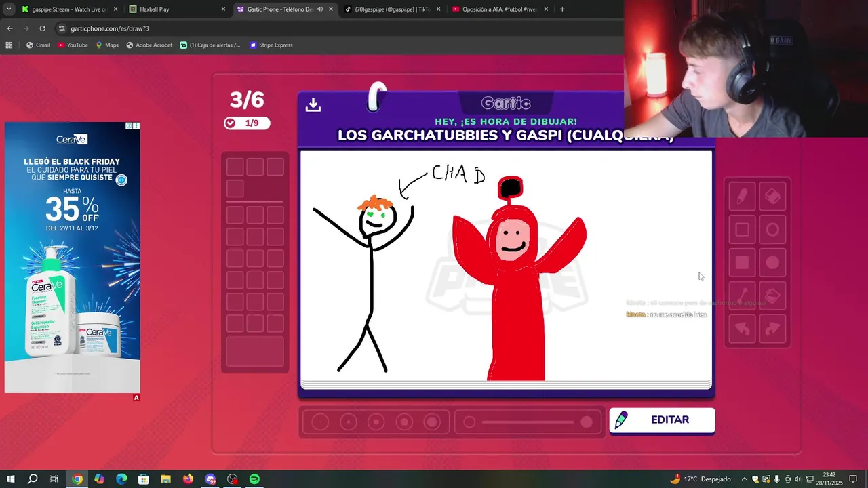Choose the empty rectangle shape tool
868x488 pixels.
[742, 230]
